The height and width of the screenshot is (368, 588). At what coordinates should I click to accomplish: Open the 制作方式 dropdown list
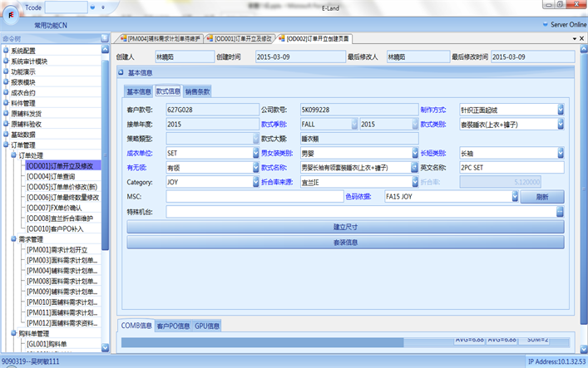coord(561,110)
